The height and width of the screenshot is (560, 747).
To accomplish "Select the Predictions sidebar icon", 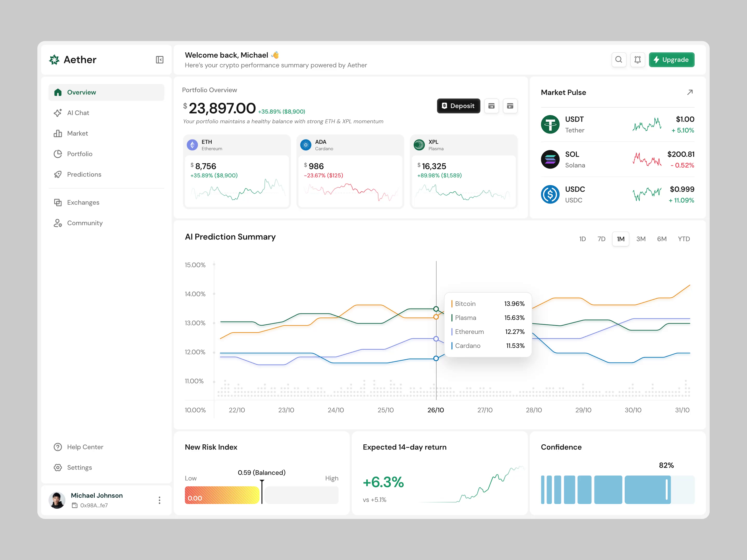I will click(x=58, y=174).
